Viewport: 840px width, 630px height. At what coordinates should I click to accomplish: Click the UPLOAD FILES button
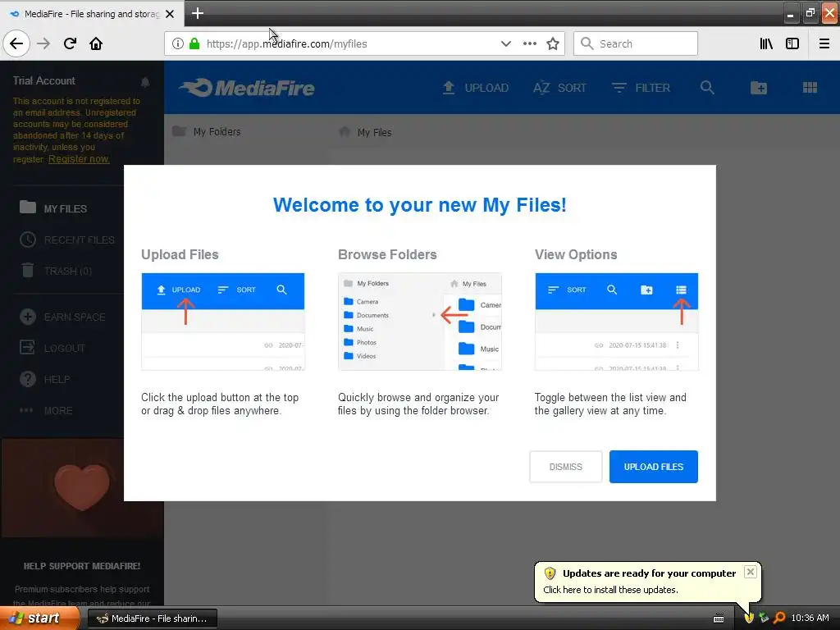[x=654, y=467]
